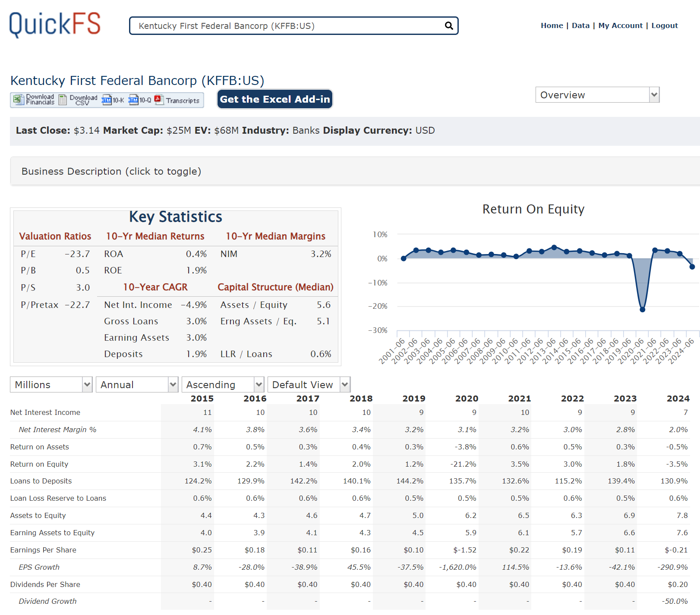700x615 pixels.
Task: Click the 2020 EPS Growth value -1,620.0%
Action: pos(457,567)
